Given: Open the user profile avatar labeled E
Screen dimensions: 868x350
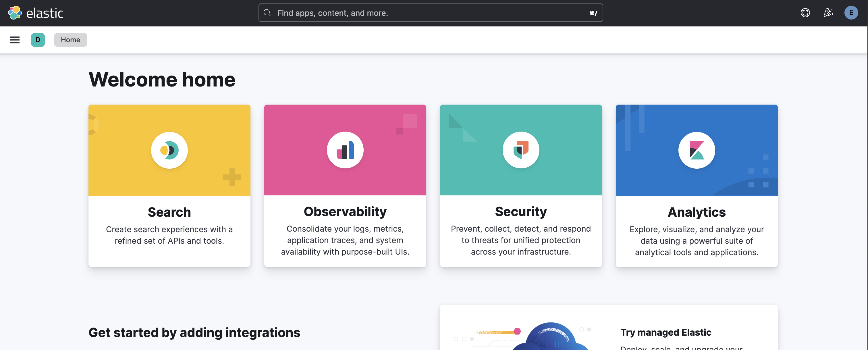Looking at the screenshot, I should click(852, 13).
